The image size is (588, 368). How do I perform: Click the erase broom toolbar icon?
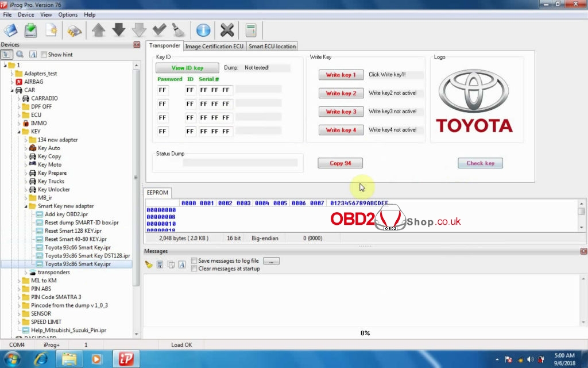179,30
